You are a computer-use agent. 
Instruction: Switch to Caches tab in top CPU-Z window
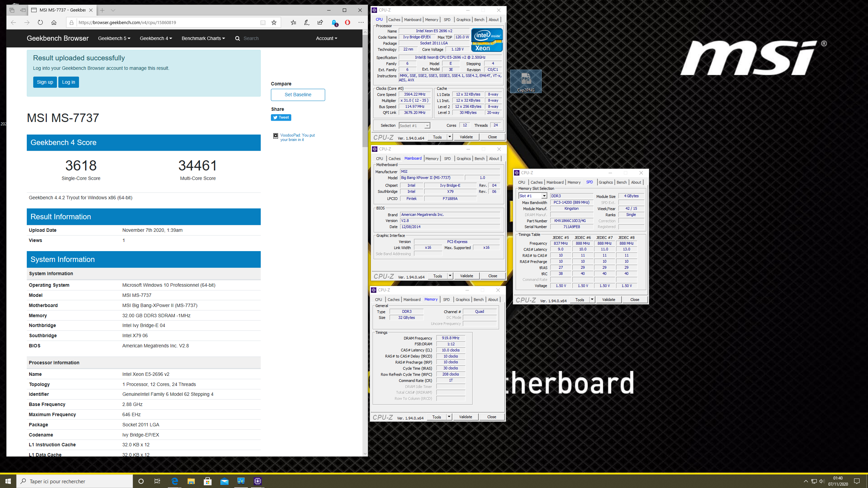(x=394, y=20)
